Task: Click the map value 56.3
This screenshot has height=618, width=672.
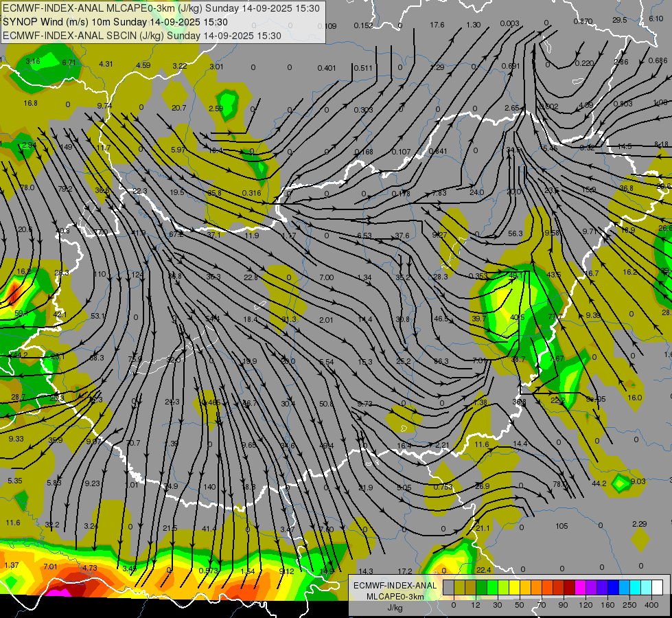Action: 515,233
